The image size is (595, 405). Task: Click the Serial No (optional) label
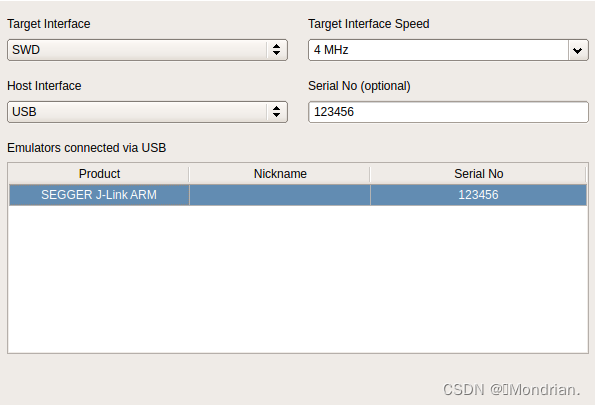[x=359, y=86]
